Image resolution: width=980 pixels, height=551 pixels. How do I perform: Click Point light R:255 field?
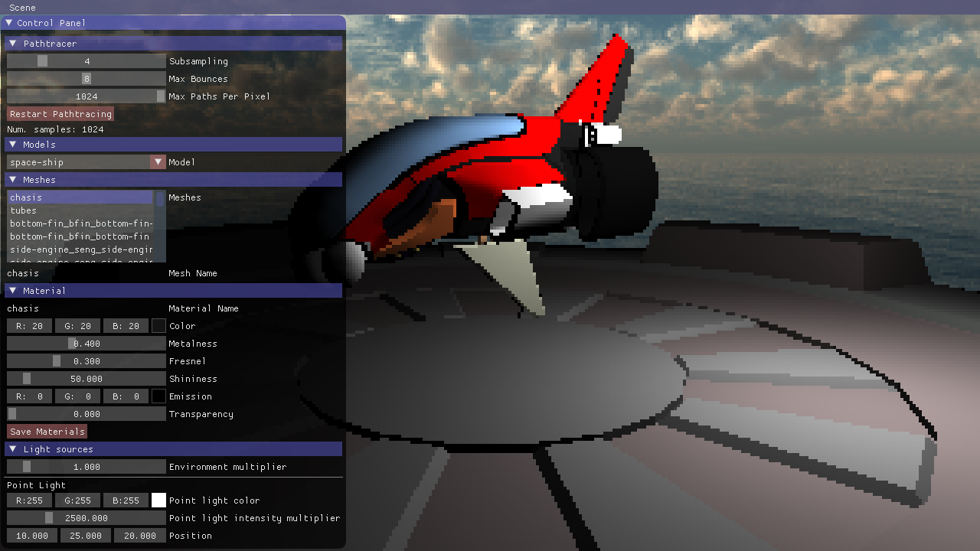coord(30,500)
